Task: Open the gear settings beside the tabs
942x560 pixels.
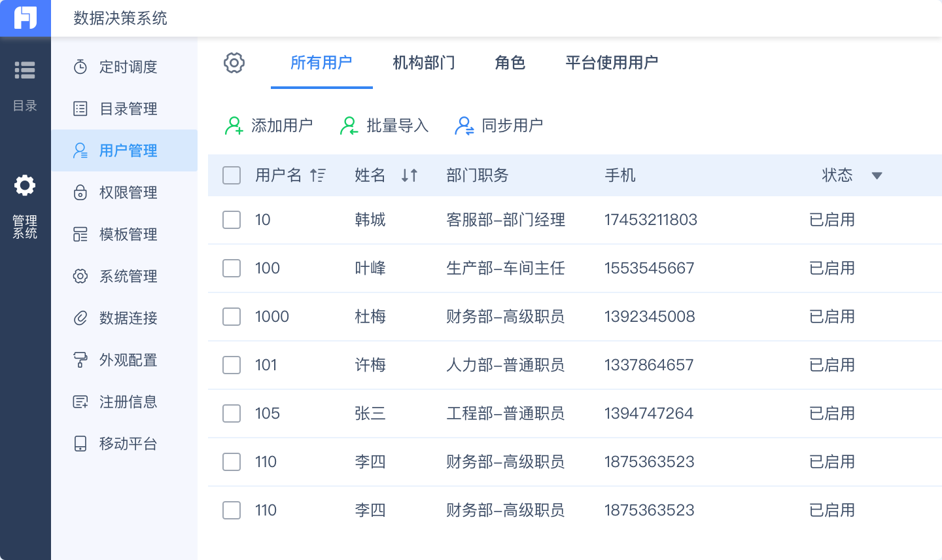Action: pos(234,63)
